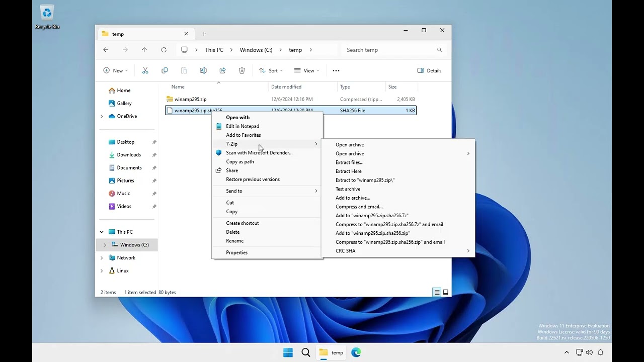Open the Windows Start menu

click(288, 352)
